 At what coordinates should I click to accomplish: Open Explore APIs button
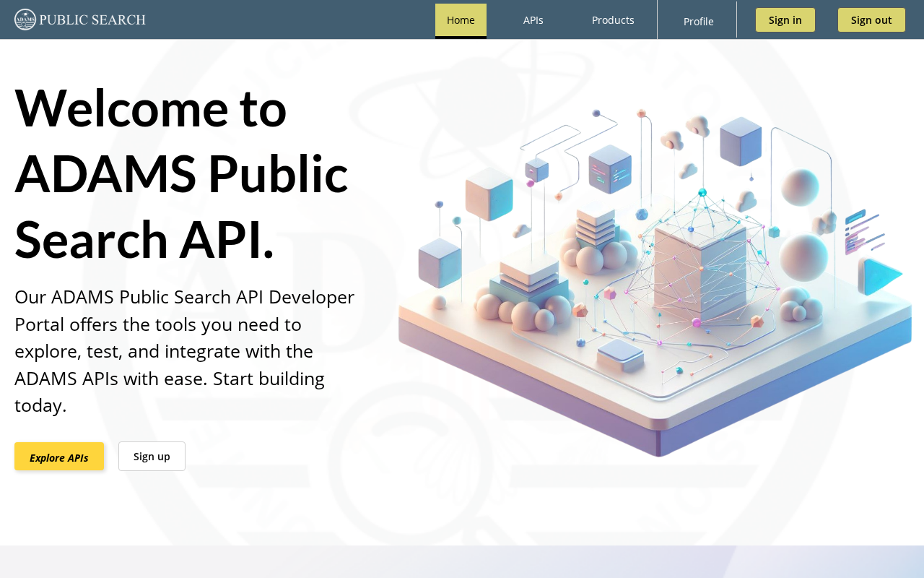click(x=59, y=457)
